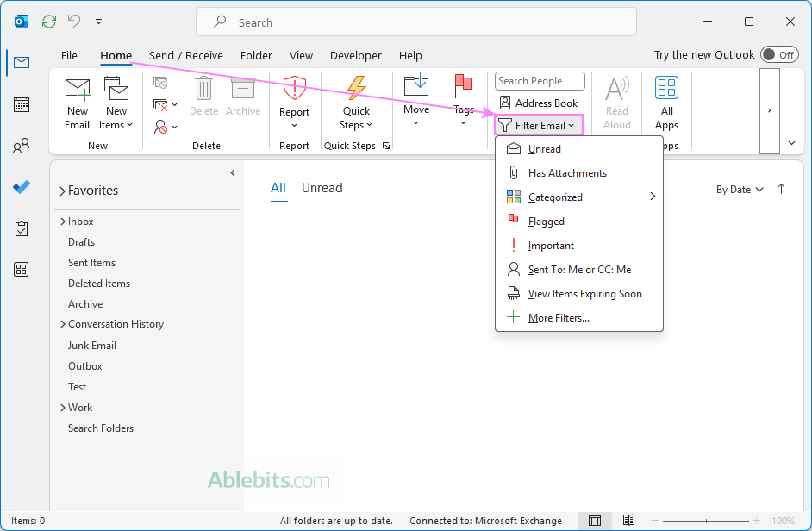The image size is (812, 531).
Task: Click the Quick Steps lightning icon
Action: pos(356,89)
